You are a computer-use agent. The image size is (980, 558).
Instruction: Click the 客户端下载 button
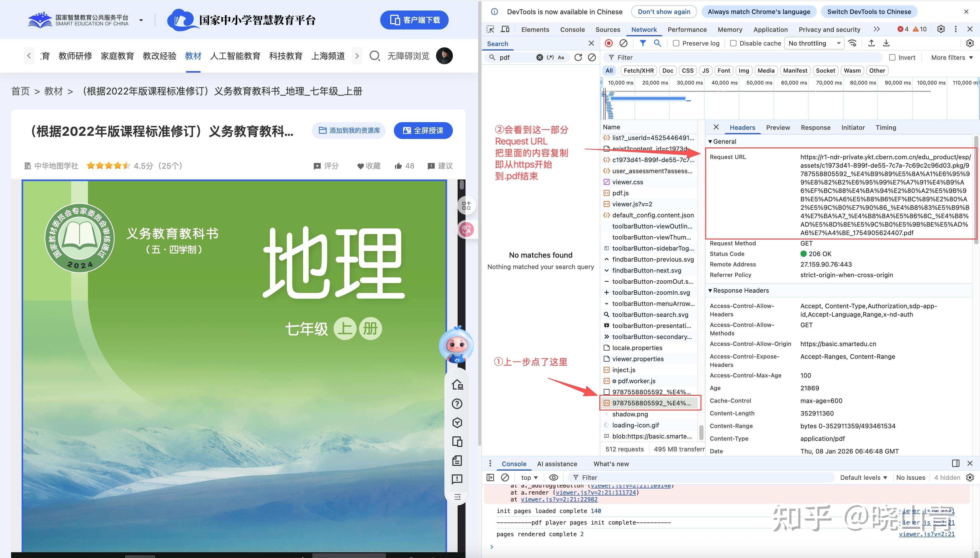pos(414,20)
